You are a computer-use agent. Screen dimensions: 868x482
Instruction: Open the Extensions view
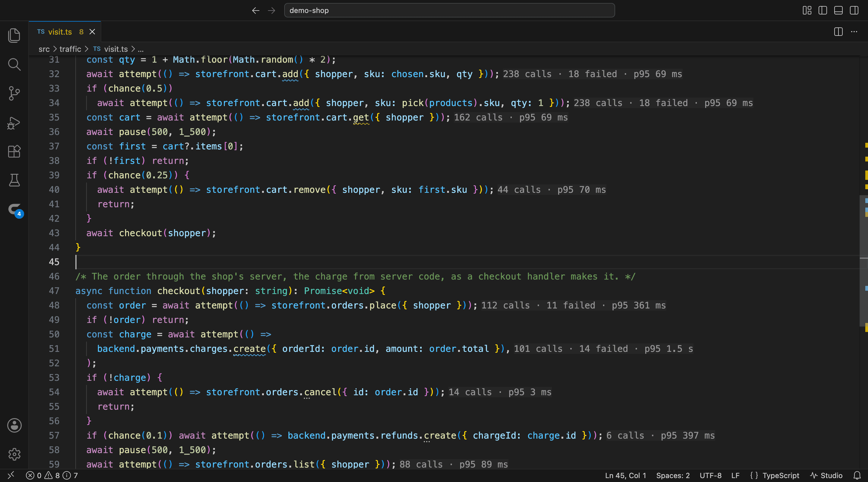coord(14,151)
